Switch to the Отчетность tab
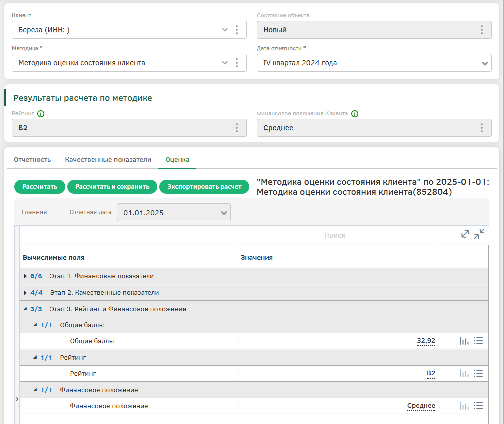This screenshot has width=504, height=424. point(32,160)
